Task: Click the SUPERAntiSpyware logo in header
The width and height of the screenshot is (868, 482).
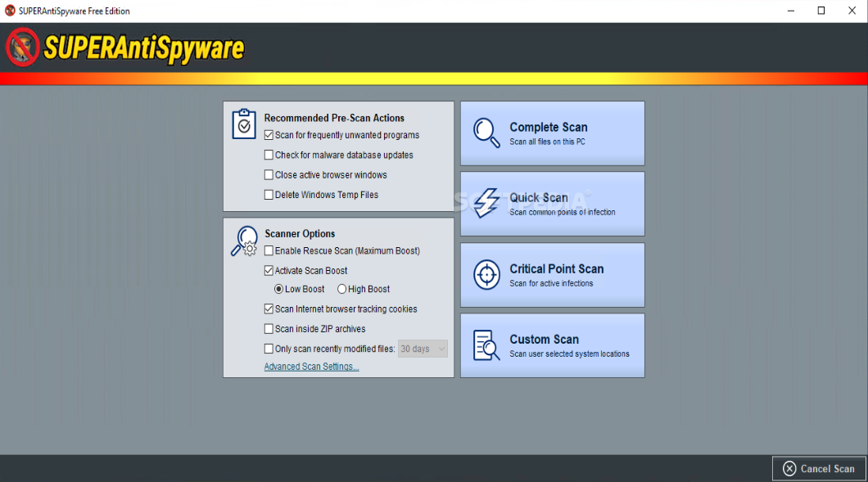Action: (x=125, y=47)
